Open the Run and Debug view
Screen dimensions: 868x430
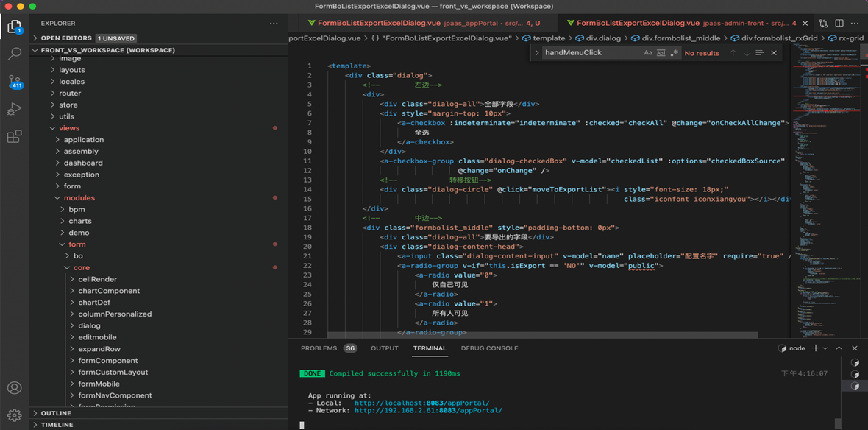[x=15, y=109]
